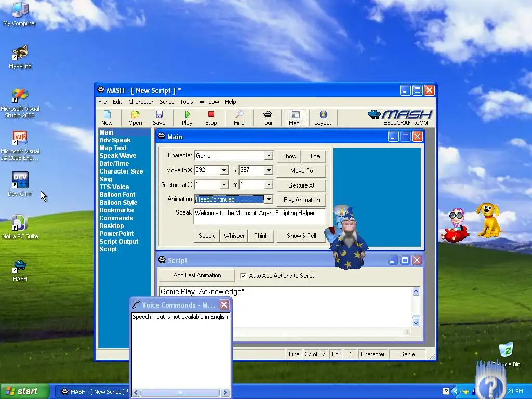Save the script using the Save icon
Viewport: 532px width, 399px height.
(x=159, y=118)
